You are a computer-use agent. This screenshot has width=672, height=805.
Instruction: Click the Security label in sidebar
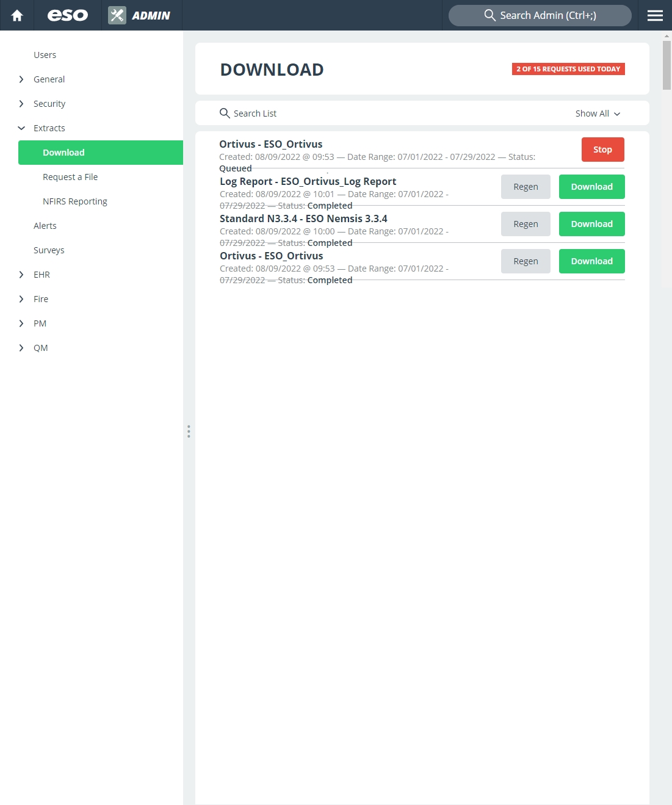pos(49,104)
